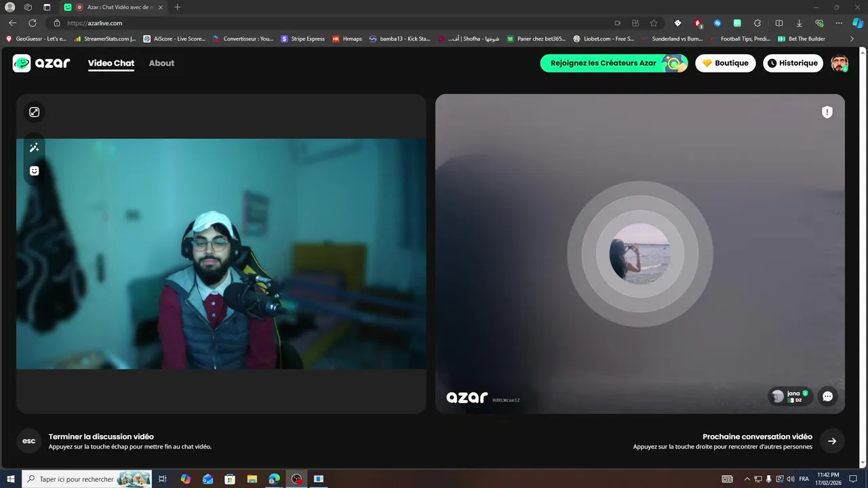Viewport: 868px width, 488px height.
Task: Open the Boutique shop button
Action: [x=726, y=63]
